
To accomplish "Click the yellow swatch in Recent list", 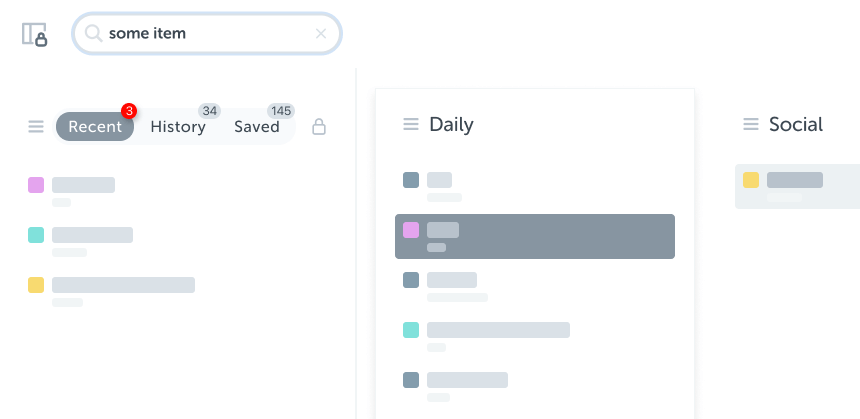I will coord(36,285).
